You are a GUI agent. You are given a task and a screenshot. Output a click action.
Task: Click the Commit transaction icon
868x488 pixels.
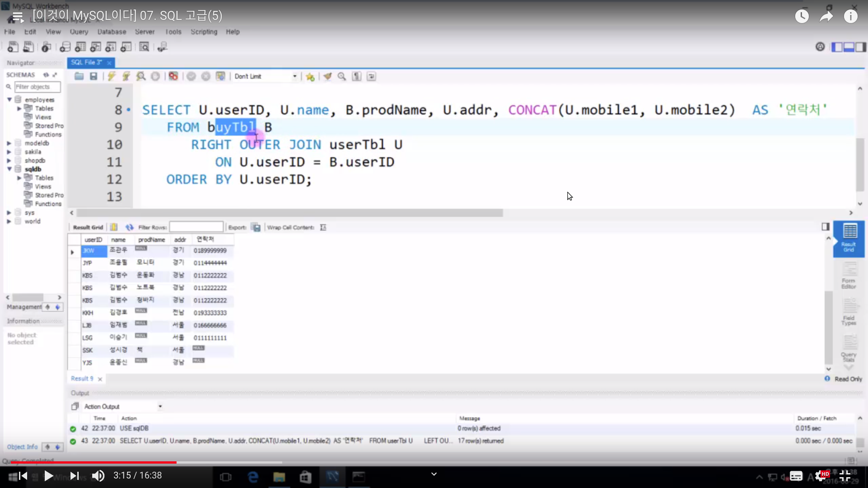pos(191,76)
